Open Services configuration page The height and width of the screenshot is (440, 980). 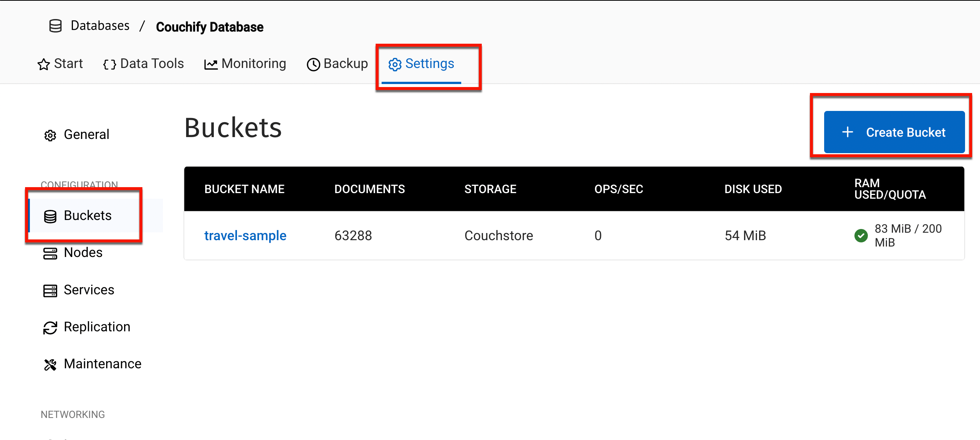click(x=89, y=290)
